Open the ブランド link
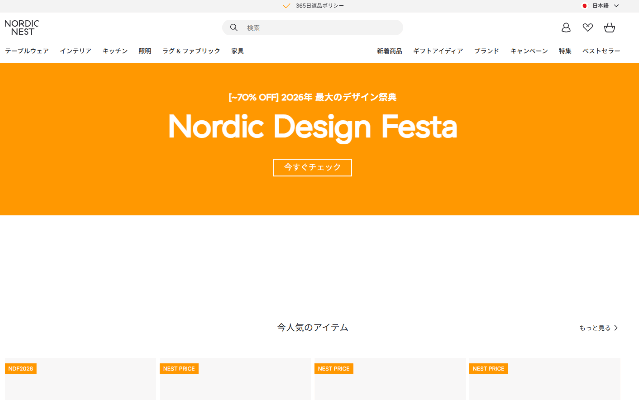Screen dimensions: 639x400 (487, 51)
